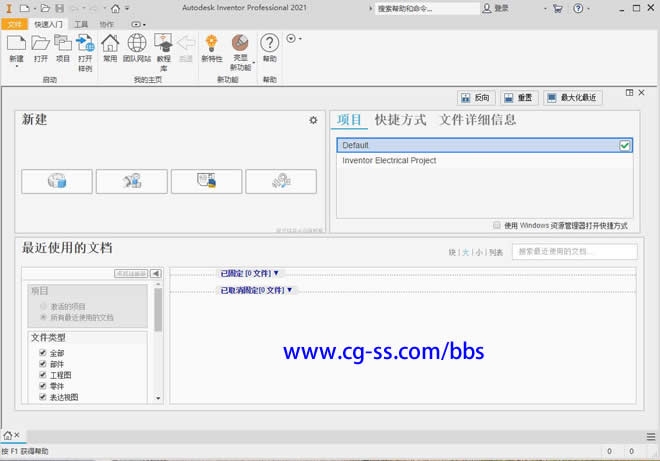Toggle the 全部 file type checkbox

click(x=42, y=353)
